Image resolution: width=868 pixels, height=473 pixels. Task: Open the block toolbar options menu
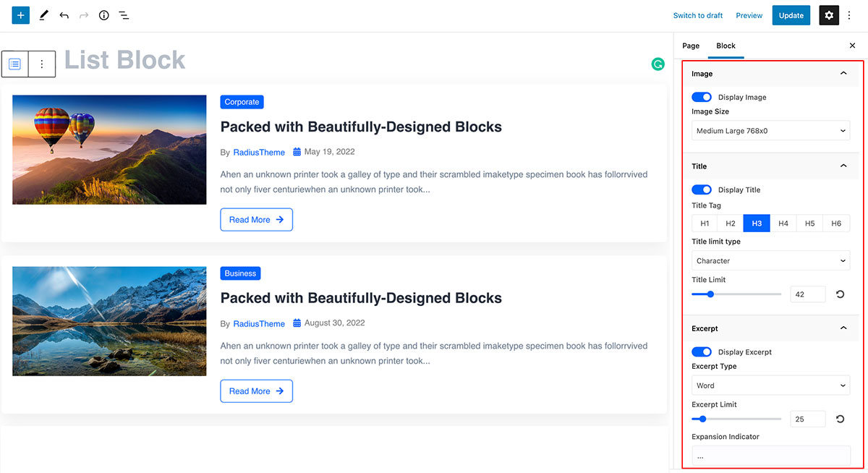[x=41, y=64]
